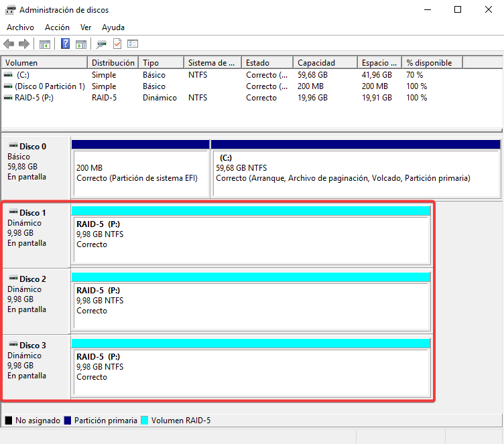Open the Ver menu
This screenshot has width=504, height=444.
86,27
